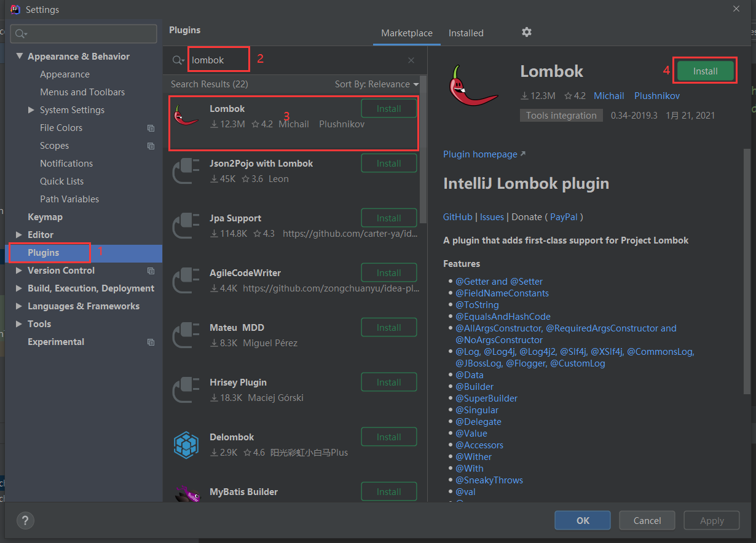The image size is (756, 543).
Task: Open the PayPal donate link
Action: [x=564, y=217]
